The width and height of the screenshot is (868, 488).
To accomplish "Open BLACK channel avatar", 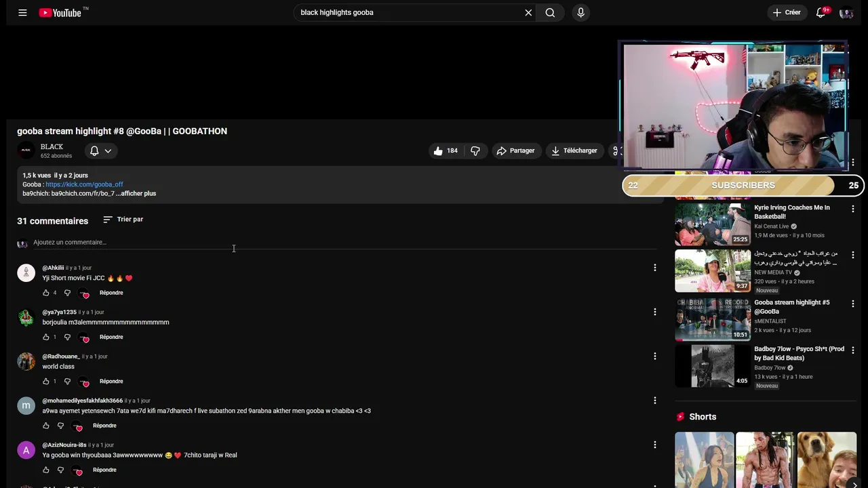I will click(26, 150).
